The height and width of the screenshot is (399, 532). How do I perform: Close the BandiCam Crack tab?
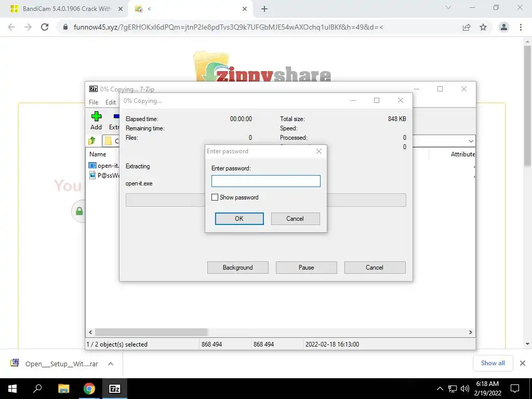[120, 9]
